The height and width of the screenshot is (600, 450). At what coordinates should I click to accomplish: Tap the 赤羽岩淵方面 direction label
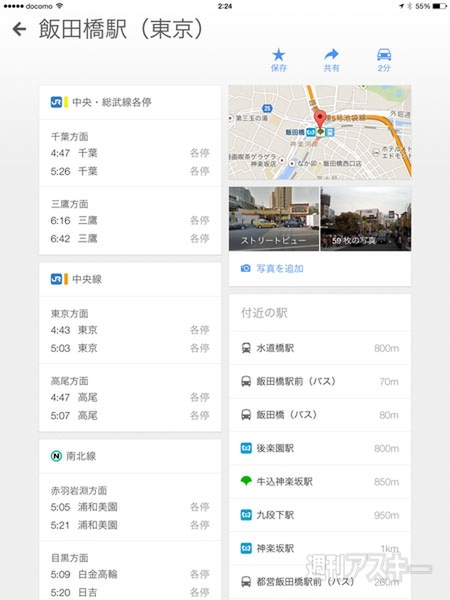click(79, 491)
